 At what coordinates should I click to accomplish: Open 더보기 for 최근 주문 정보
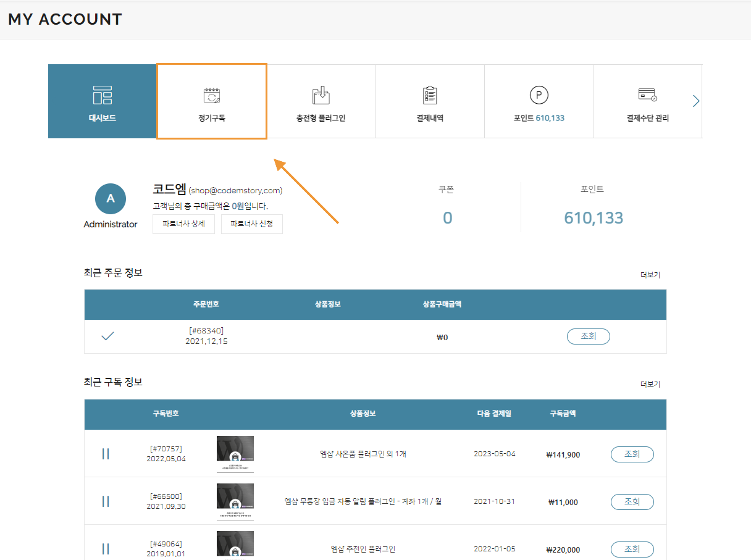(x=650, y=275)
